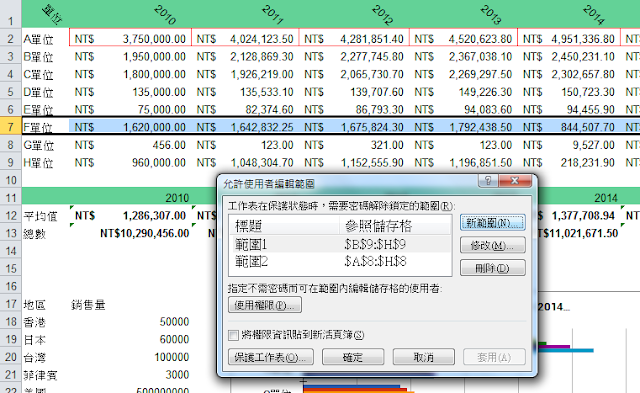Click 1,377,708.94 average cell
The height and width of the screenshot is (393, 640).
pos(583,216)
